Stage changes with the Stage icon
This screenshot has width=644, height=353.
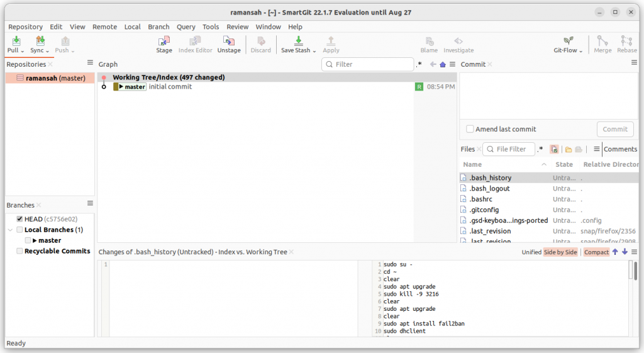click(164, 41)
